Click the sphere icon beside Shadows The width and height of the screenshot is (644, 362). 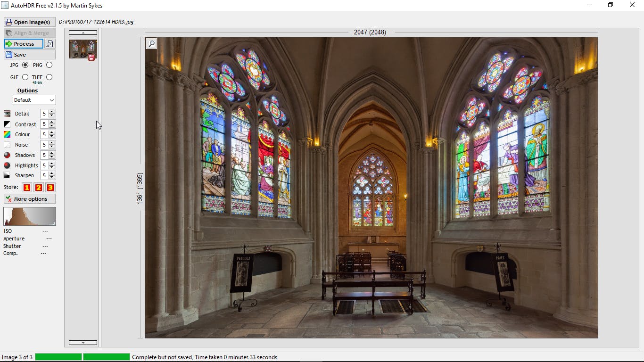coord(7,155)
